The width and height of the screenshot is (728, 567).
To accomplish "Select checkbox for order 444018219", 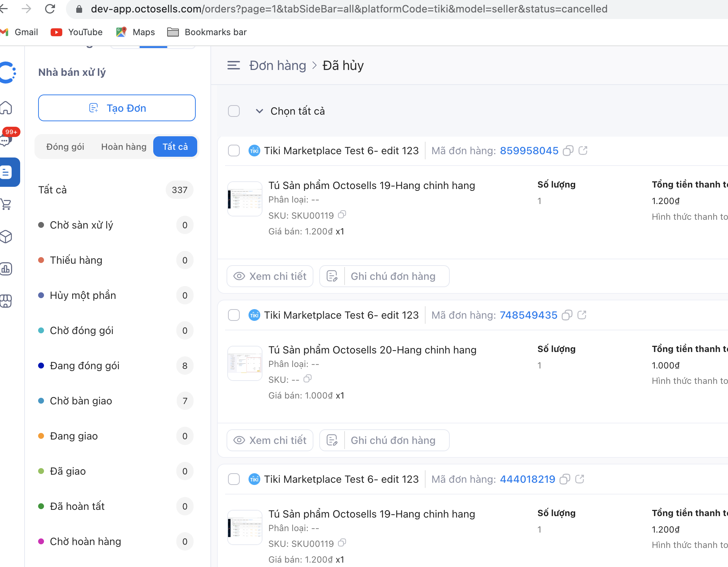I will tap(234, 479).
